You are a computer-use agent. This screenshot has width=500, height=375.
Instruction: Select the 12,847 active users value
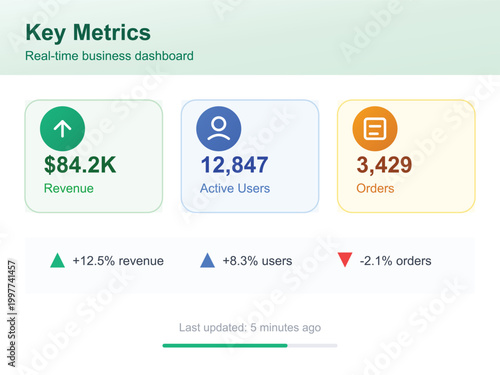pyautogui.click(x=234, y=165)
